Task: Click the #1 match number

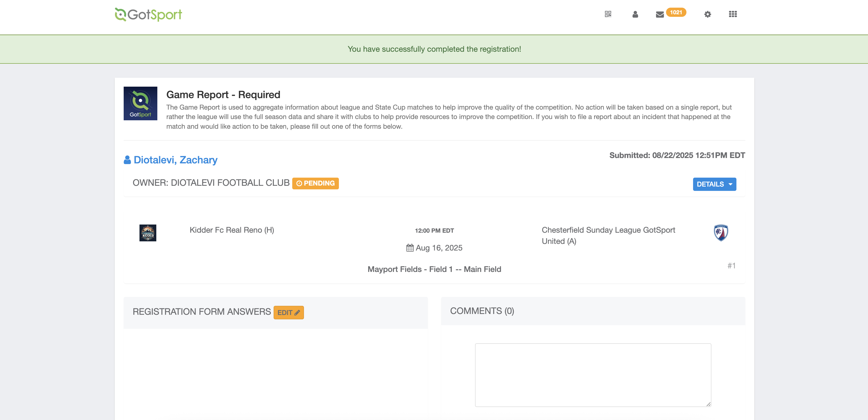Action: 731,266
